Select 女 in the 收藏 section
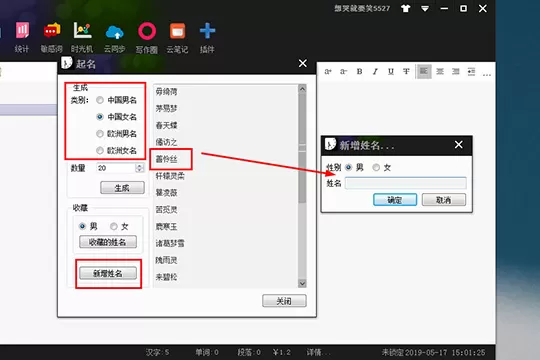This screenshot has height=360, width=540. point(119,226)
